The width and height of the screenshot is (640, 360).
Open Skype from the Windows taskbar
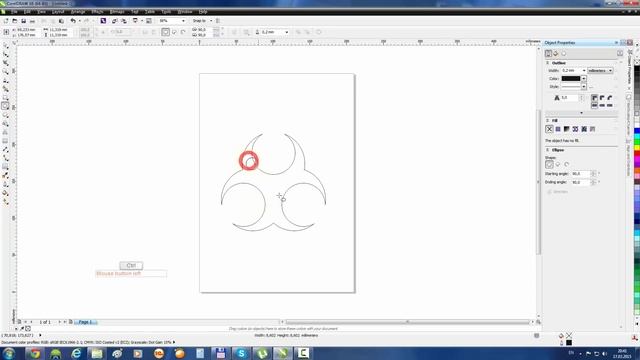(x=241, y=353)
